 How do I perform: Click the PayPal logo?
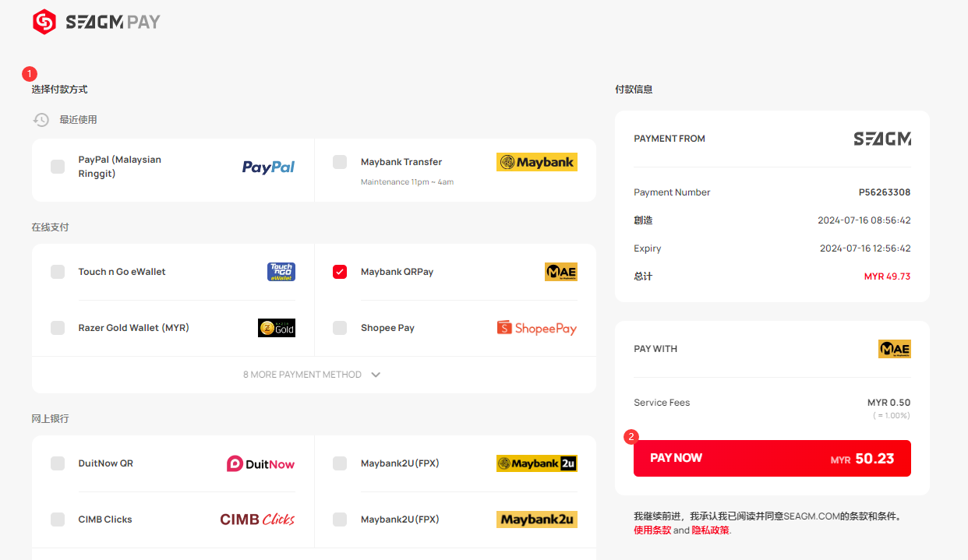(x=268, y=167)
